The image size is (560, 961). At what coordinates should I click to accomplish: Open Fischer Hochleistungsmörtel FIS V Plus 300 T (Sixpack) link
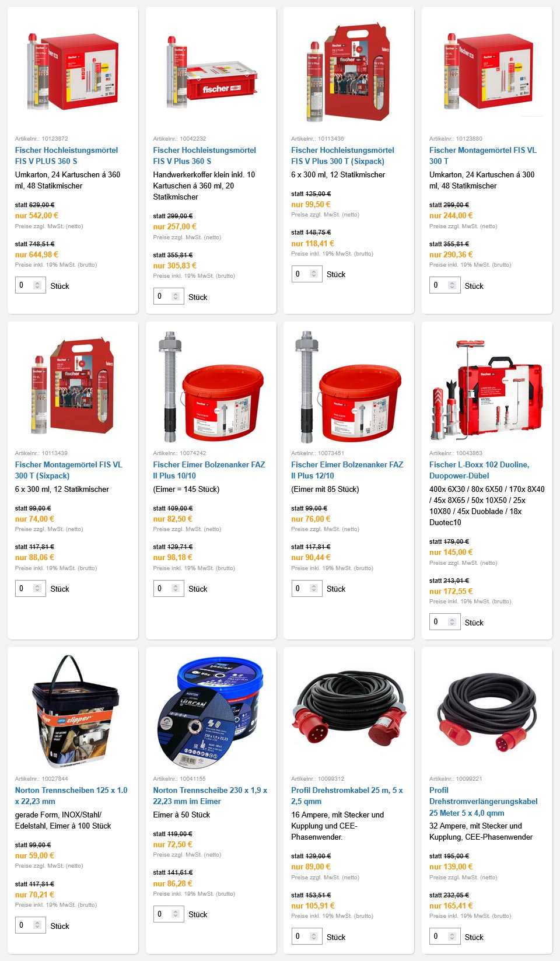coord(342,156)
